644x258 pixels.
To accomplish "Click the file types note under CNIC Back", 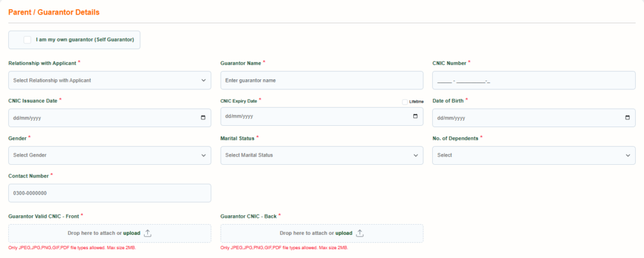I will [284, 248].
